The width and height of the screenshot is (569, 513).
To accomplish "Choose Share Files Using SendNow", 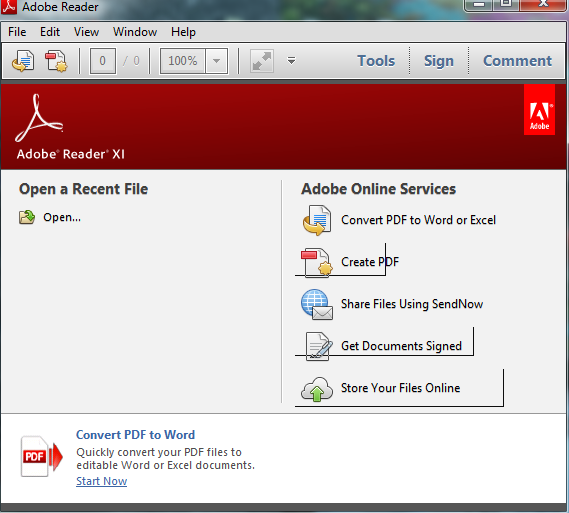I will (x=412, y=304).
